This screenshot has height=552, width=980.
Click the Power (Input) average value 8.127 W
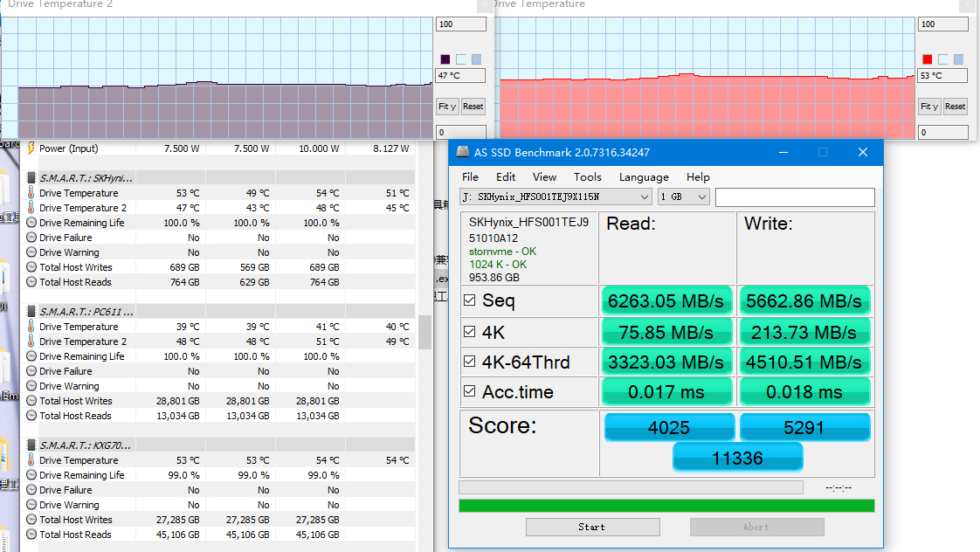point(391,148)
